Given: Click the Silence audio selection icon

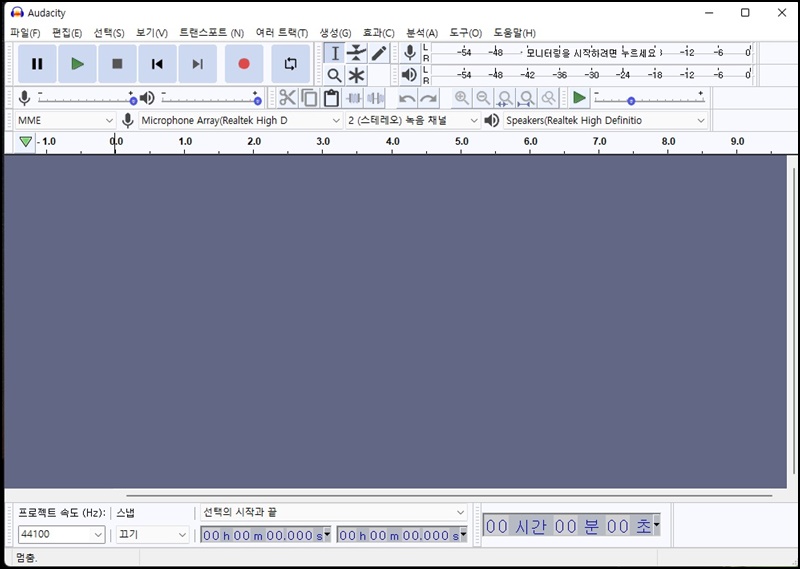Looking at the screenshot, I should 376,97.
